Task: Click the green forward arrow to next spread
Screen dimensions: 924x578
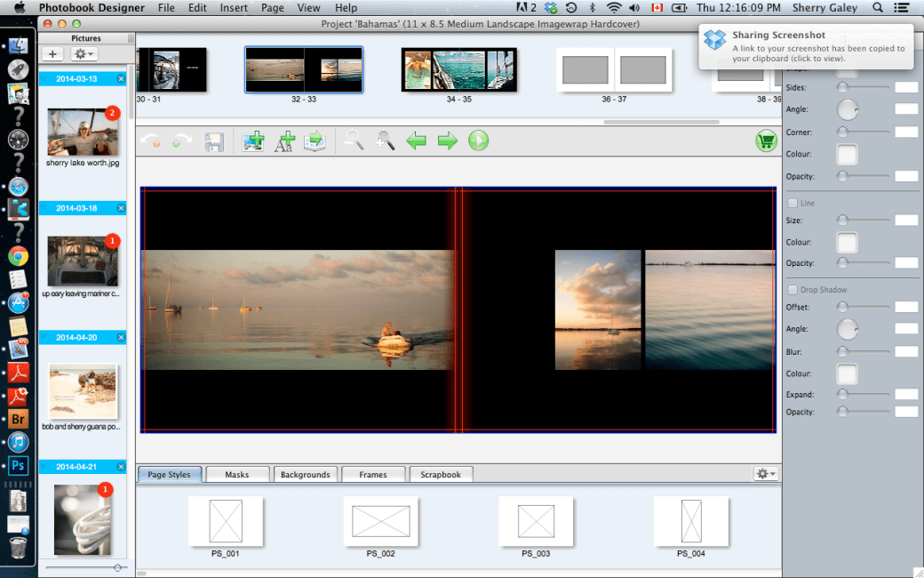Action: pyautogui.click(x=447, y=140)
